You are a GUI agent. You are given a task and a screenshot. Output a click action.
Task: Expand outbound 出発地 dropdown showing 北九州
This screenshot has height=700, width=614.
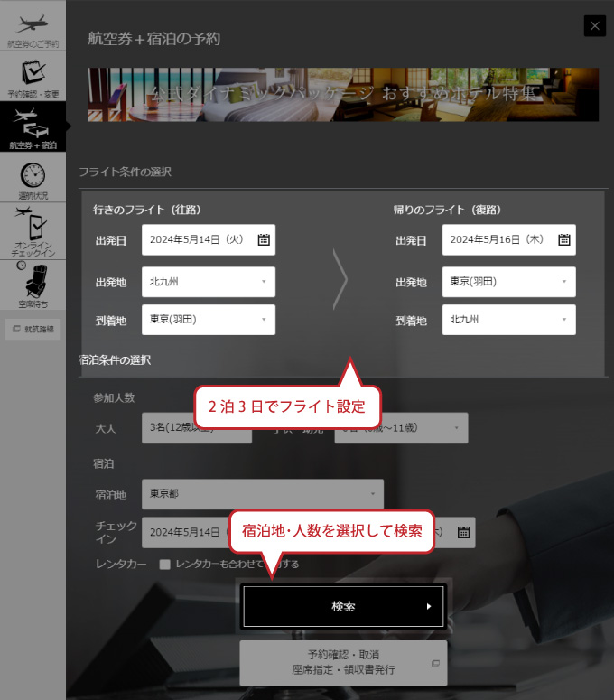209,282
